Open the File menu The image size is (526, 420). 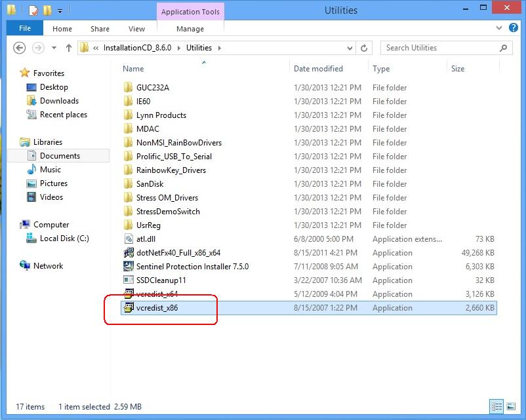tap(24, 28)
